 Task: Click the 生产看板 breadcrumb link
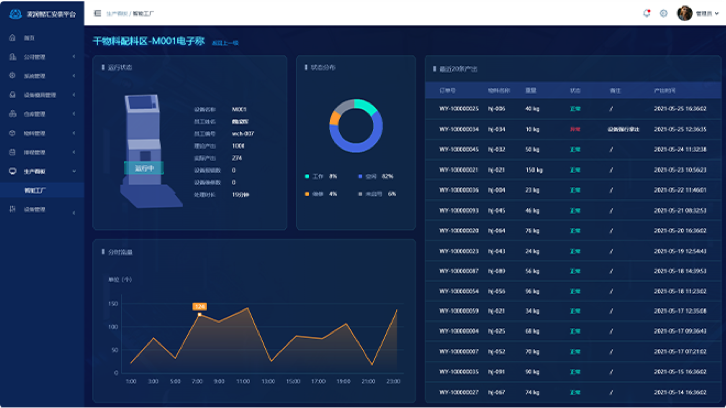[x=116, y=13]
